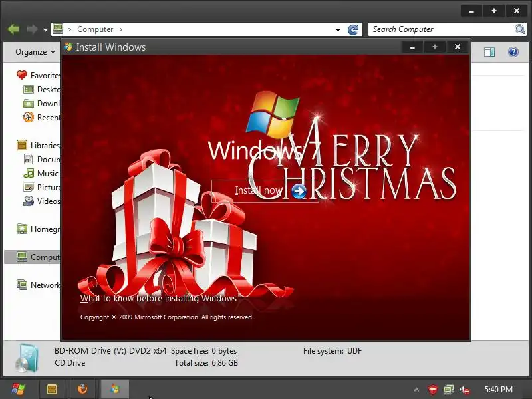Image resolution: width=532 pixels, height=399 pixels.
Task: Select Favorites heart icon in sidebar
Action: click(x=22, y=75)
